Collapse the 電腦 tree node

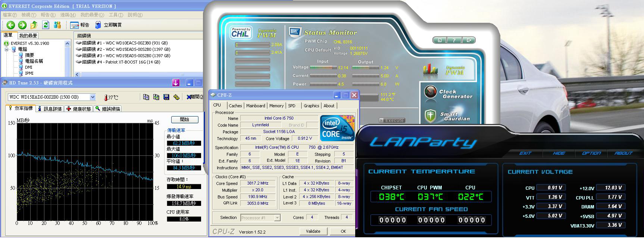tap(7, 49)
